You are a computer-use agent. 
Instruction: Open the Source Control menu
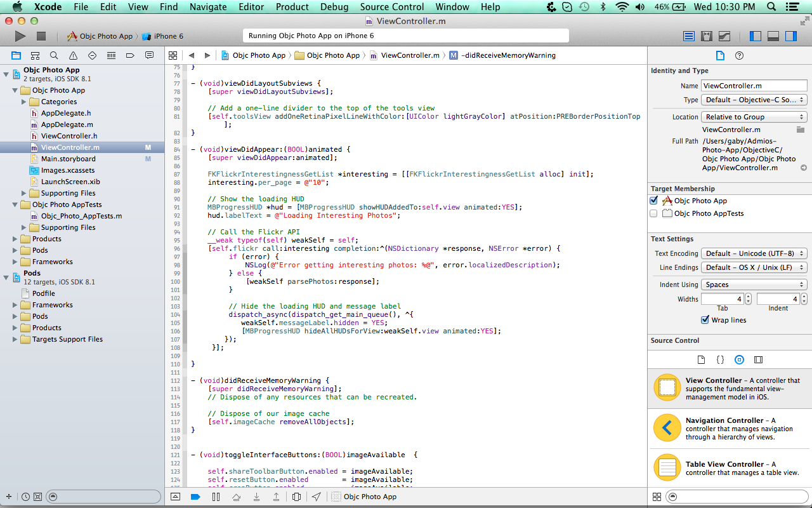click(392, 7)
